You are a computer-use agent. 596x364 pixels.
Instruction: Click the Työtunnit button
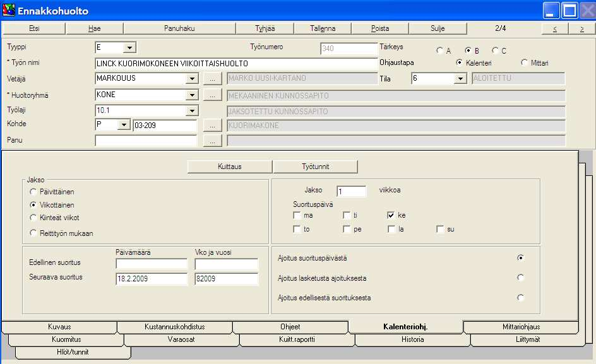coord(315,167)
